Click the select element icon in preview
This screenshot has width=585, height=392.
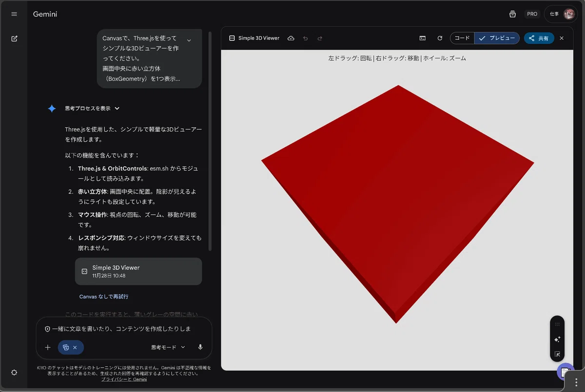click(x=557, y=354)
